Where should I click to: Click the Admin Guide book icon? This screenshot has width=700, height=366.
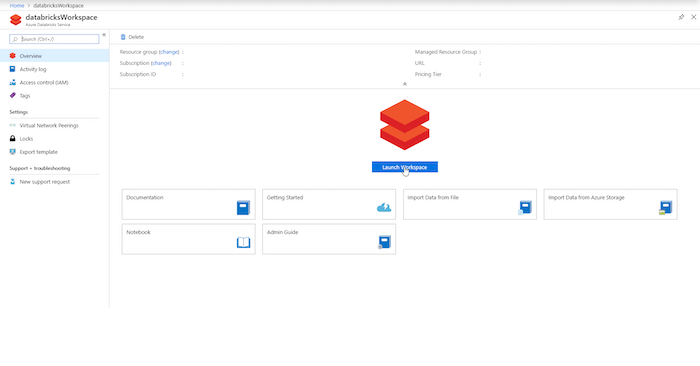pos(384,242)
